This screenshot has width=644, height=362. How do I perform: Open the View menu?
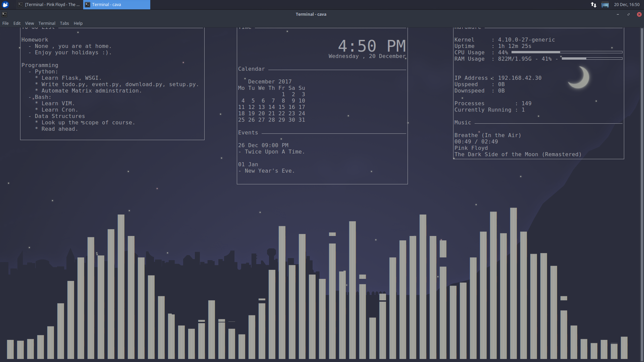pyautogui.click(x=30, y=23)
